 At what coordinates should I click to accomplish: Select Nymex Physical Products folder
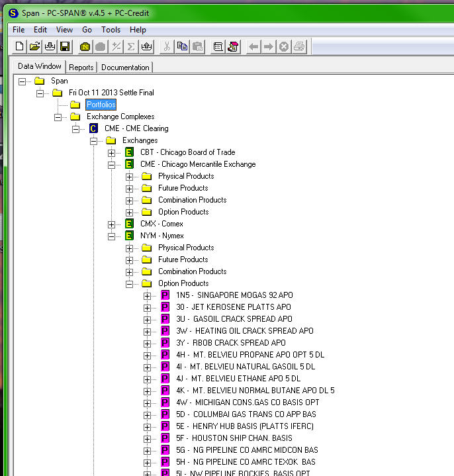(x=186, y=248)
